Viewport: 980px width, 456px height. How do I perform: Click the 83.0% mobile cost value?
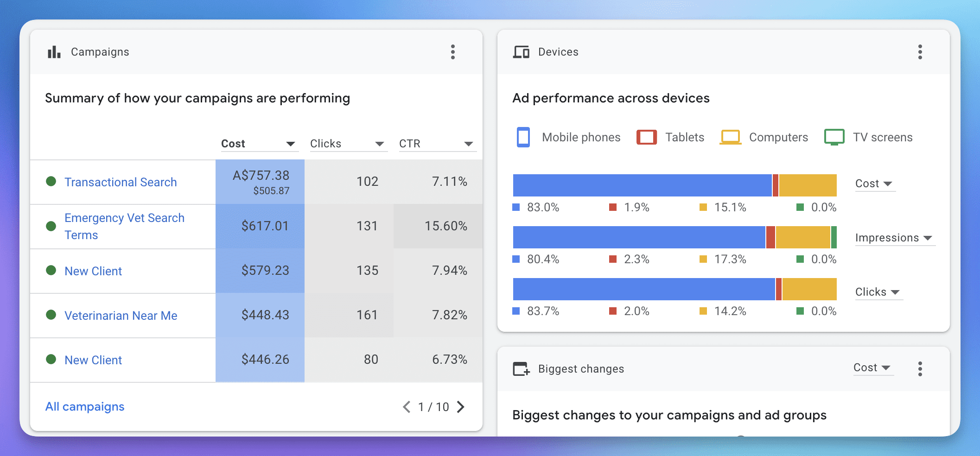point(543,207)
